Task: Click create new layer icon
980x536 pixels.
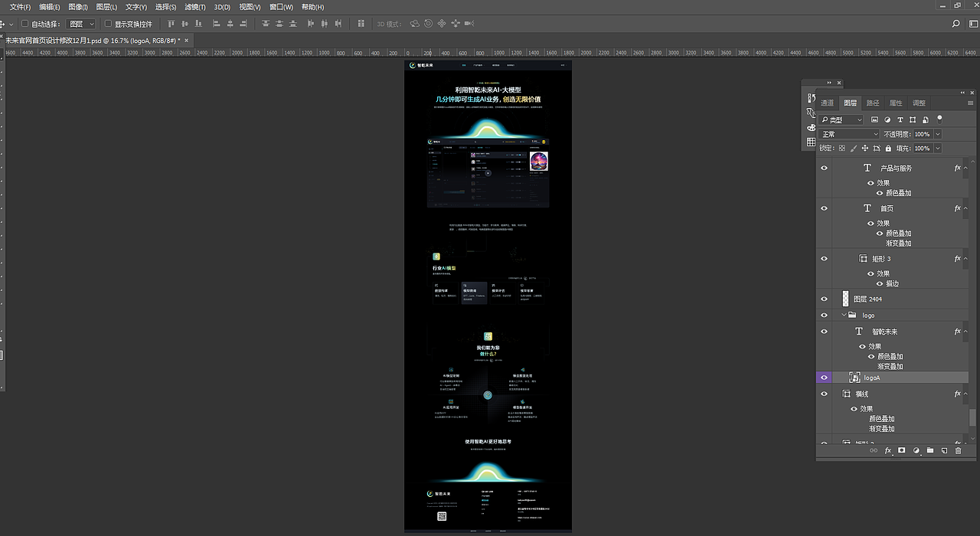Action: point(944,451)
